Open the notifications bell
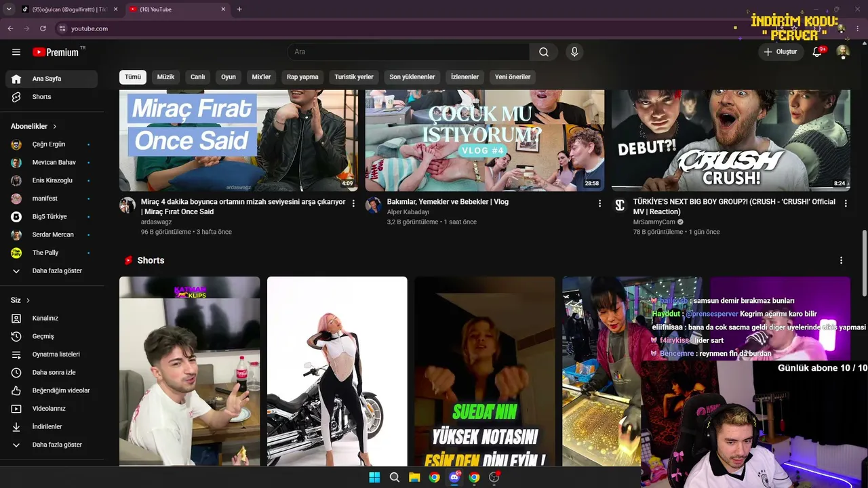This screenshot has width=868, height=488. (817, 52)
